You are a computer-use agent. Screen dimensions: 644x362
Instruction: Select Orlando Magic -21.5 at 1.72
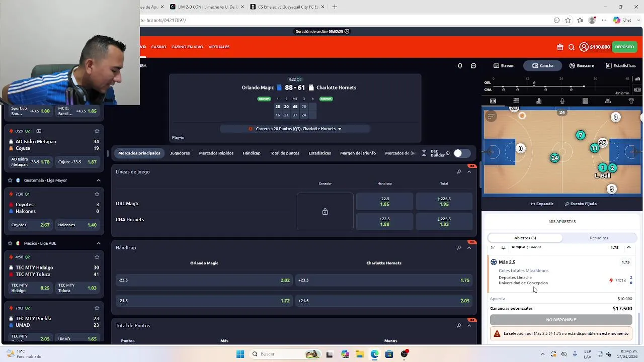point(204,301)
